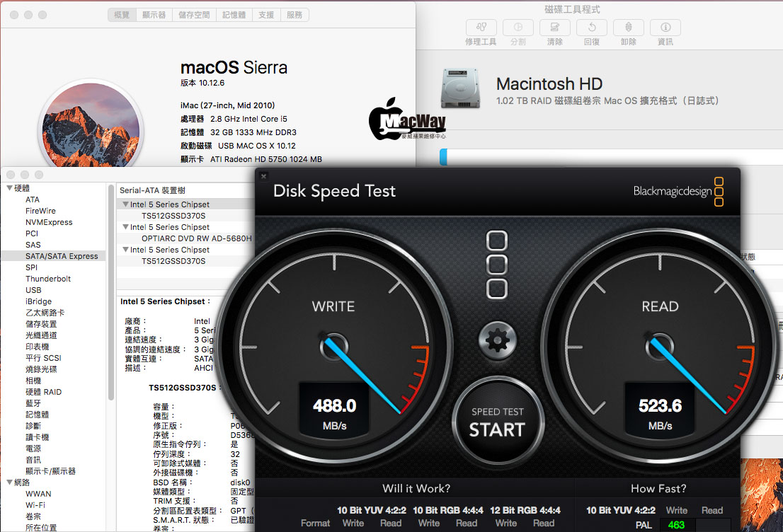Collapse the 硬體 tree section
Viewport: 783px width, 532px height.
coord(9,188)
